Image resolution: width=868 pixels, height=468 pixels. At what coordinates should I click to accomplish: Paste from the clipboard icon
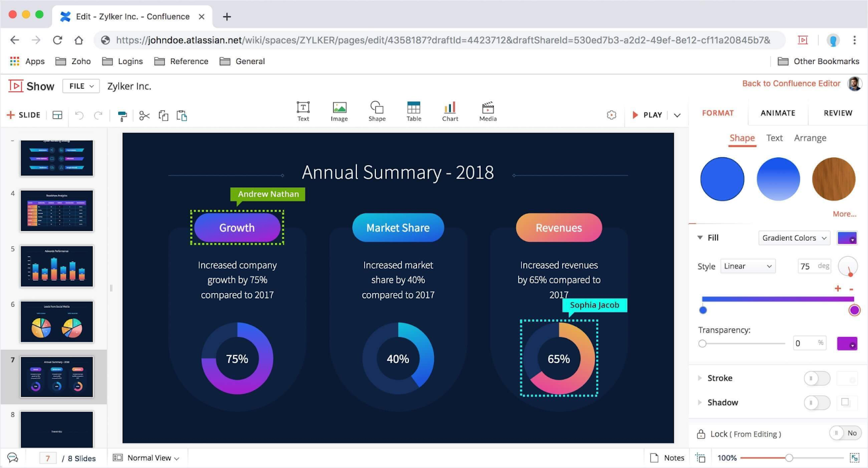click(x=182, y=115)
